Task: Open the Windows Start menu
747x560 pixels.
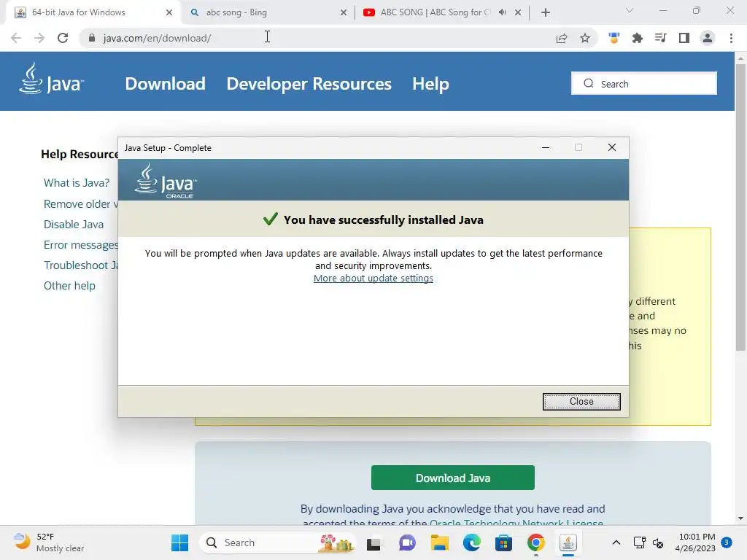Action: coord(179,542)
